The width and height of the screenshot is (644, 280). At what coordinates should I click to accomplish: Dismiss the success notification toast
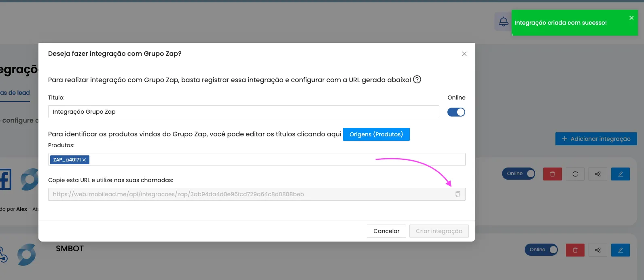tap(631, 18)
